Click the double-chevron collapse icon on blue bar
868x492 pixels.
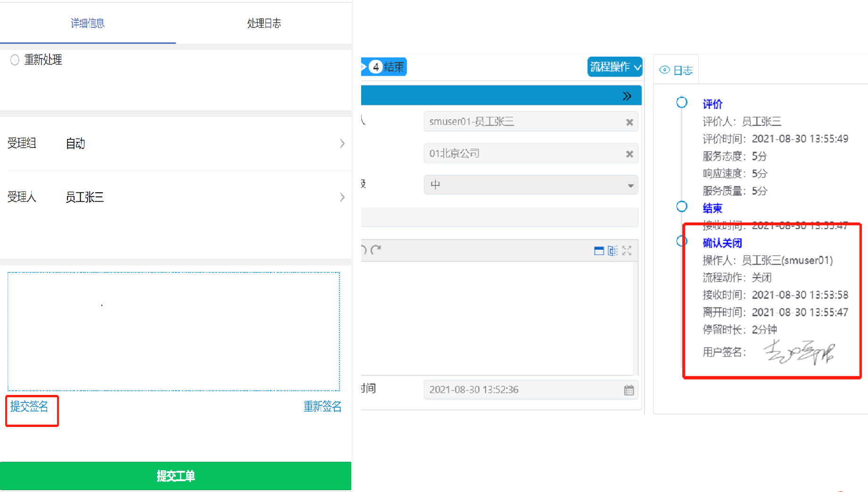point(627,96)
